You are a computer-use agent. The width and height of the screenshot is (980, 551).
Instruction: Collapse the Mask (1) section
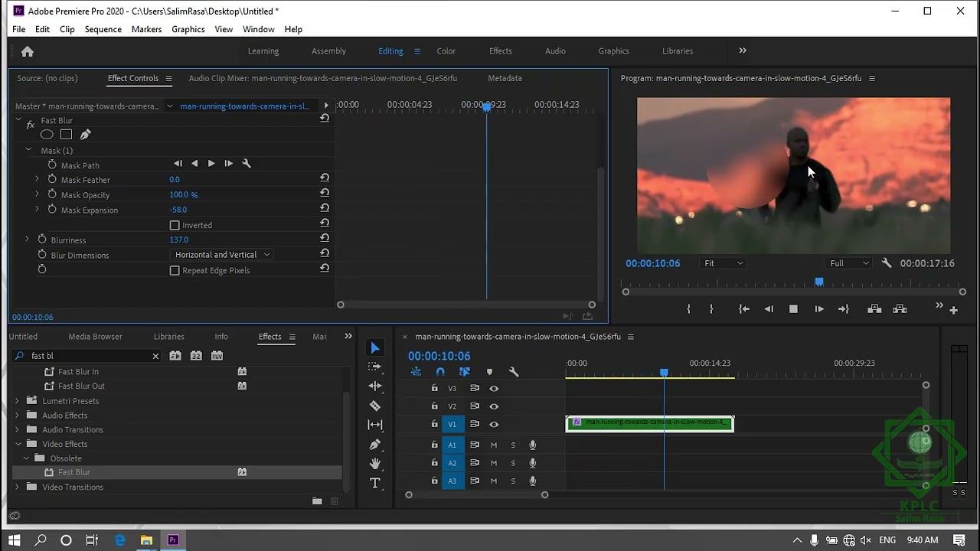28,150
